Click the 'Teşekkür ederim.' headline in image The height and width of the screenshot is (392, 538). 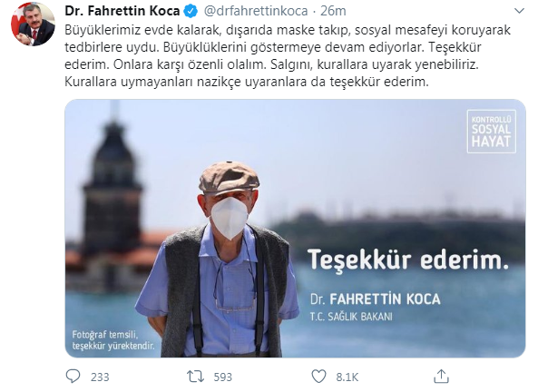tap(407, 260)
